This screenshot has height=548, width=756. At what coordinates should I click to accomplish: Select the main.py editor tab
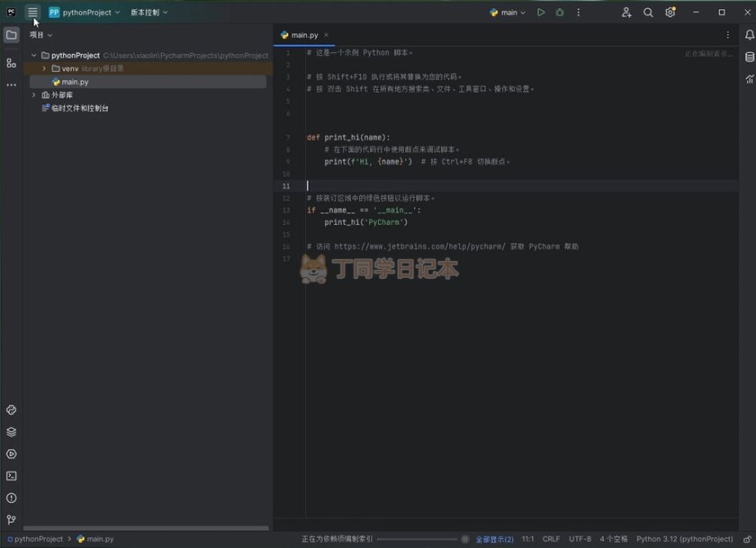point(300,35)
